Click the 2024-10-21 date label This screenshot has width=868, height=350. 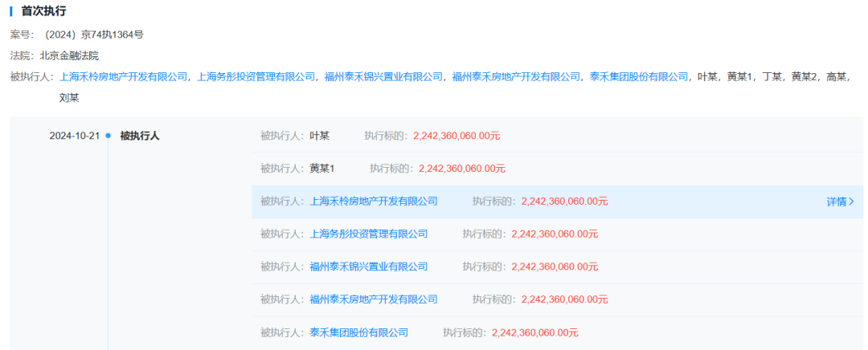click(74, 136)
